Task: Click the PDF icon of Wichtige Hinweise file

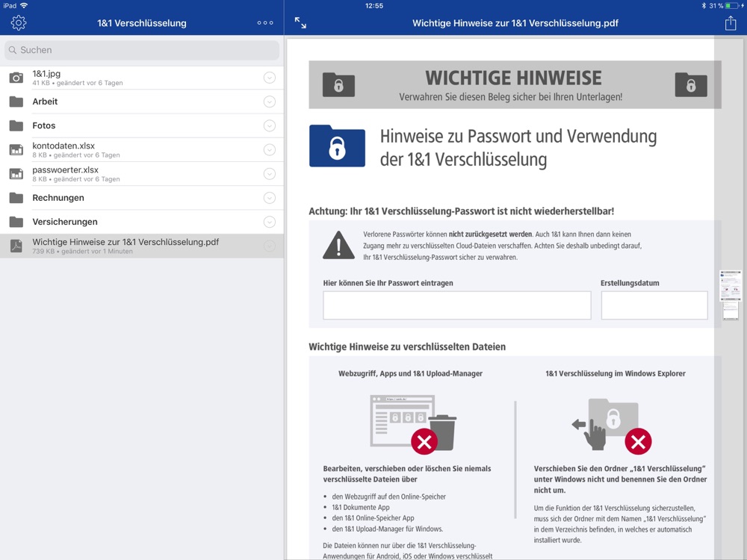Action: (x=16, y=246)
